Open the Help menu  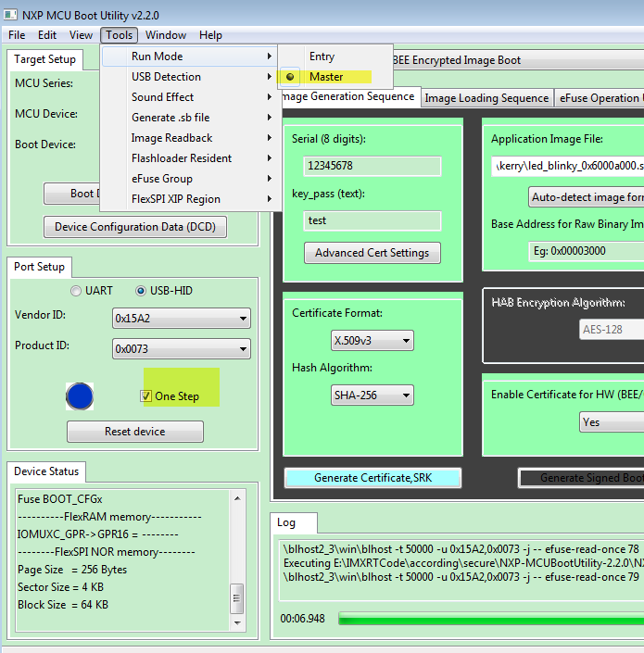point(210,35)
